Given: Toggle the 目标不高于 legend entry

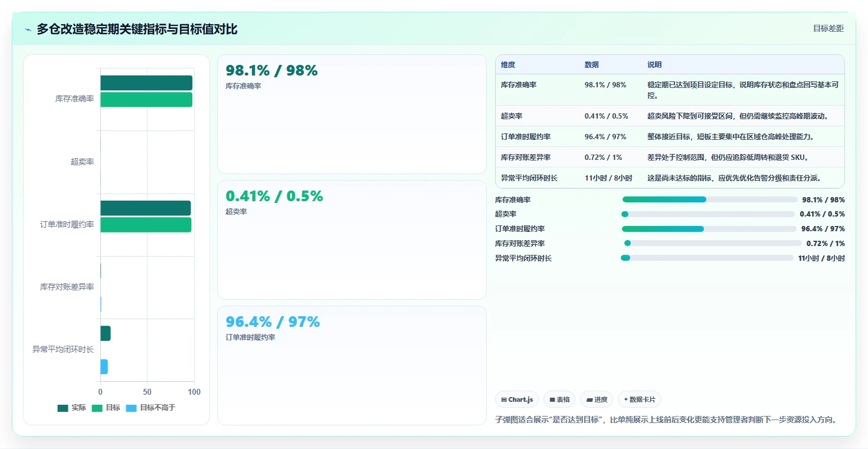Looking at the screenshot, I should click(150, 408).
